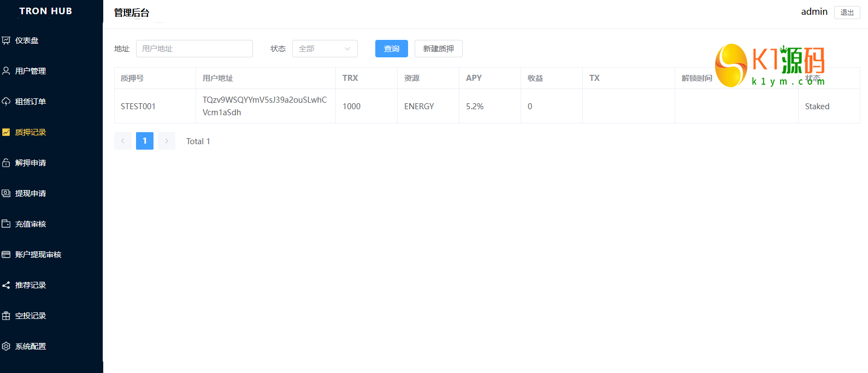Open 系统配置 in the sidebar
868x373 pixels.
51,346
